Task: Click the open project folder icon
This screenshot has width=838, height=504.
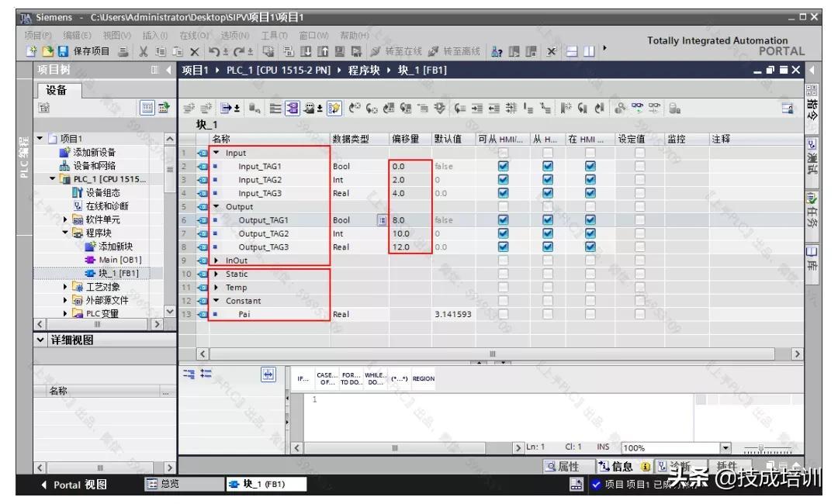Action: 48,51
